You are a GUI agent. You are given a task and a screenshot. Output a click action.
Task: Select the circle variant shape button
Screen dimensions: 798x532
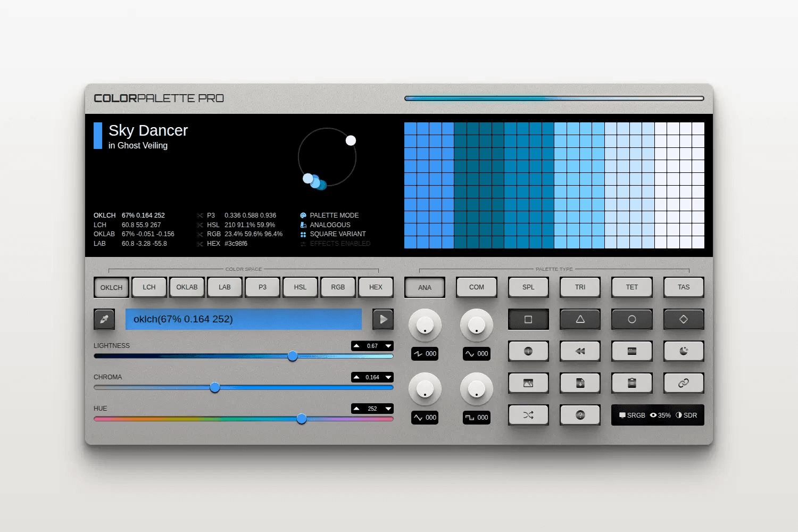632,319
